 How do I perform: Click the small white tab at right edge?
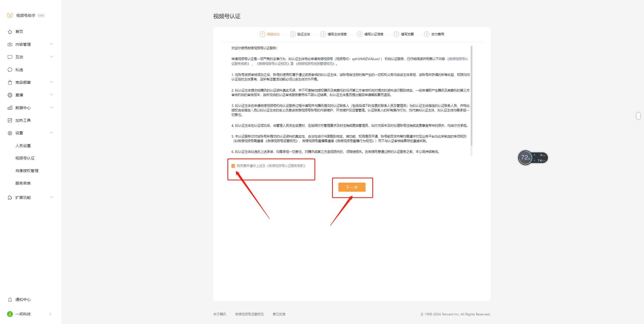click(x=638, y=116)
